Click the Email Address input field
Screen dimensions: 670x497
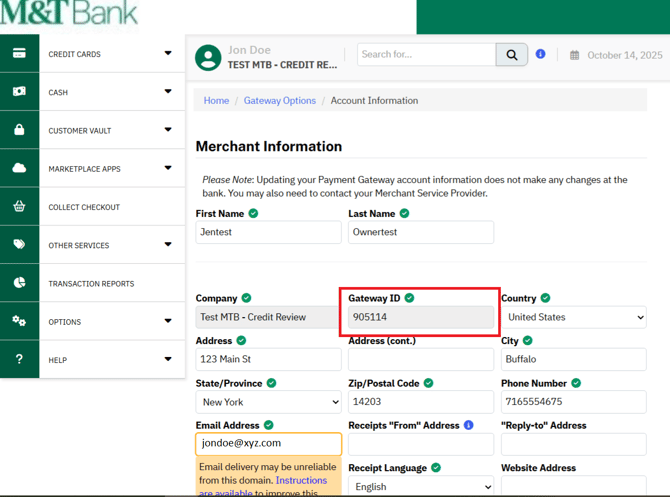click(x=268, y=443)
